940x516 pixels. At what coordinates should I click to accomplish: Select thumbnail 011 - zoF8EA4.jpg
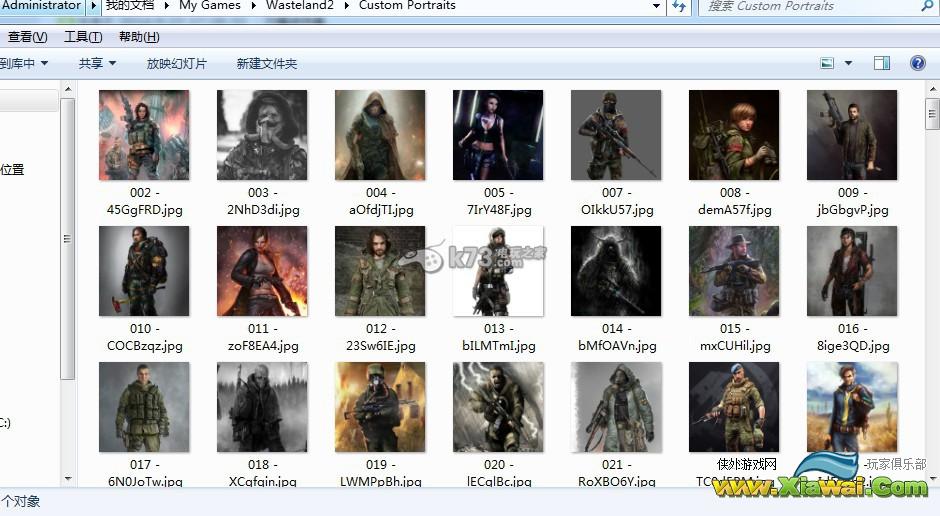pyautogui.click(x=262, y=271)
